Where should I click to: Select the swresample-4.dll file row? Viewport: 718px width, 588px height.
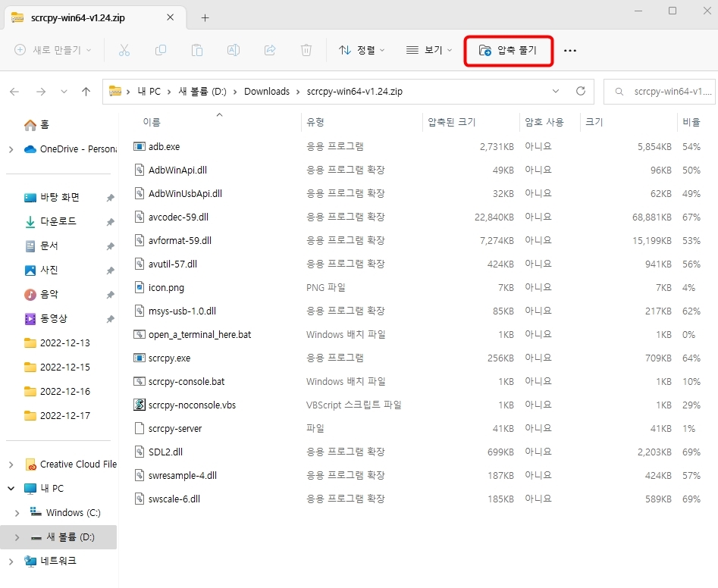418,475
